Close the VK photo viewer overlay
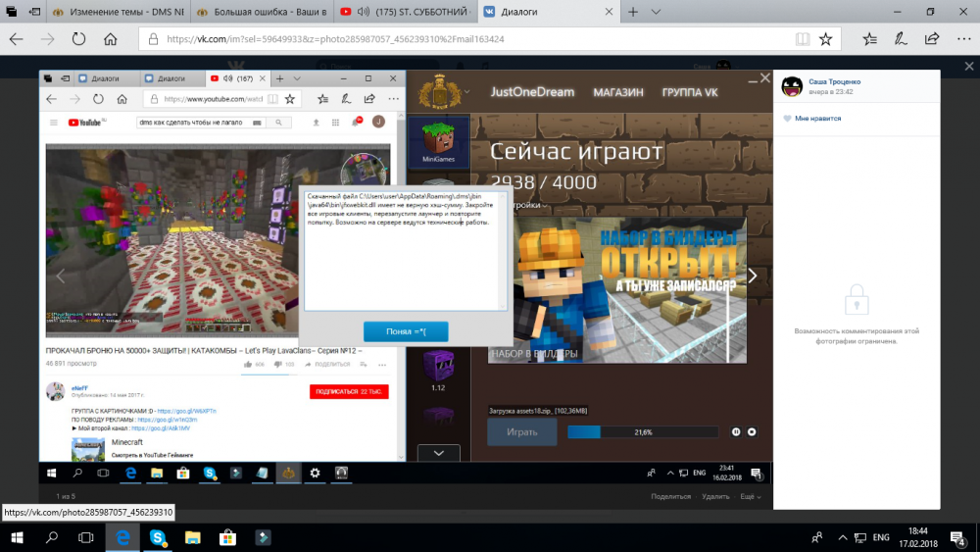This screenshot has height=552, width=980. pos(969,66)
